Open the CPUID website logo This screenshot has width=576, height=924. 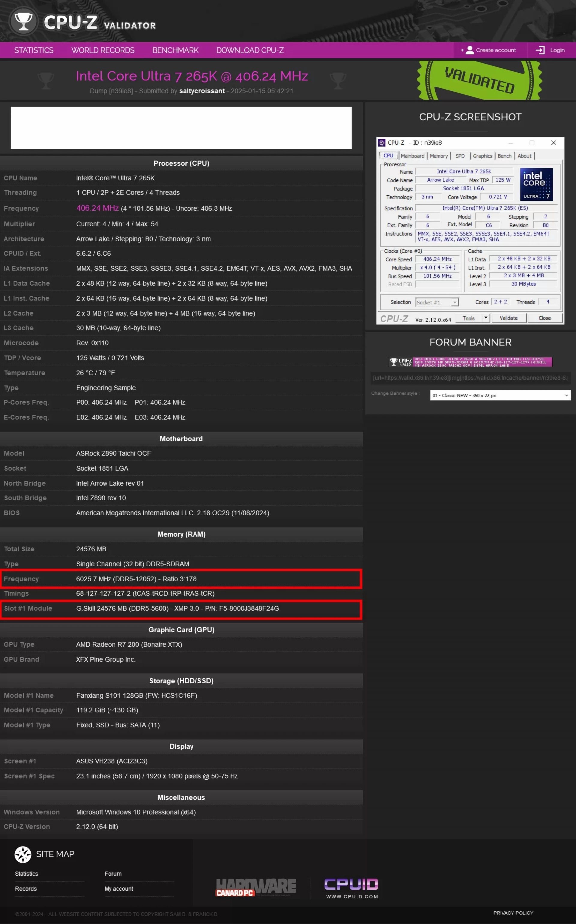351,888
